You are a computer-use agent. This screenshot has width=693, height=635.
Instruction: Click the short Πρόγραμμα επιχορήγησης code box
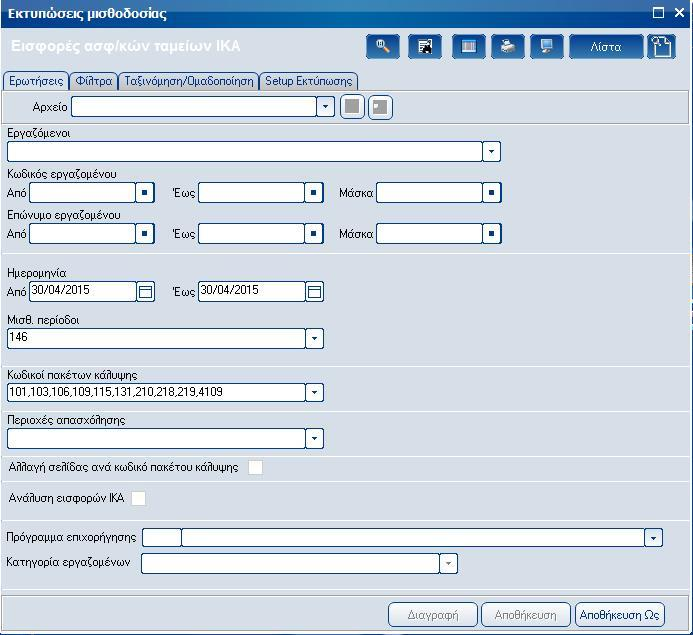point(162,538)
